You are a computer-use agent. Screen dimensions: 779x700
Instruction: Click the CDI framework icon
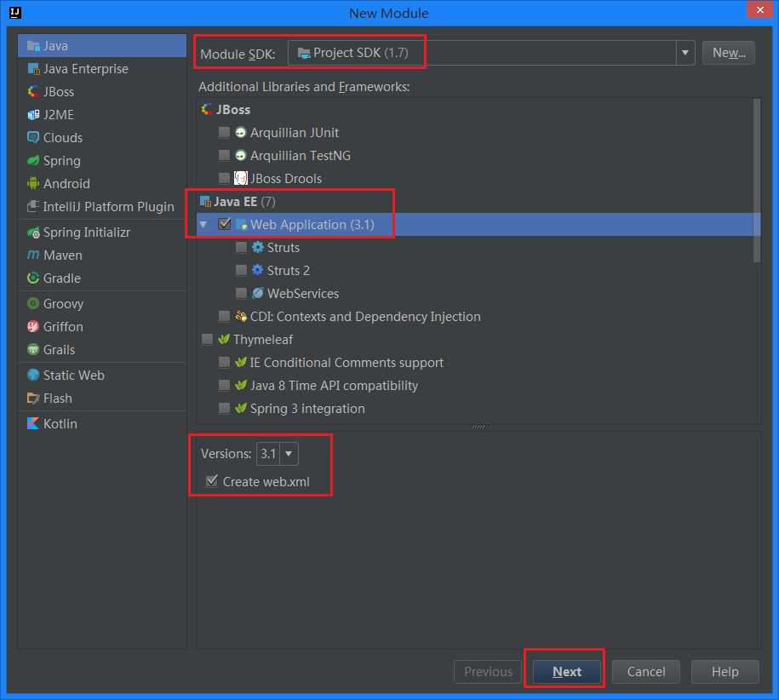241,317
